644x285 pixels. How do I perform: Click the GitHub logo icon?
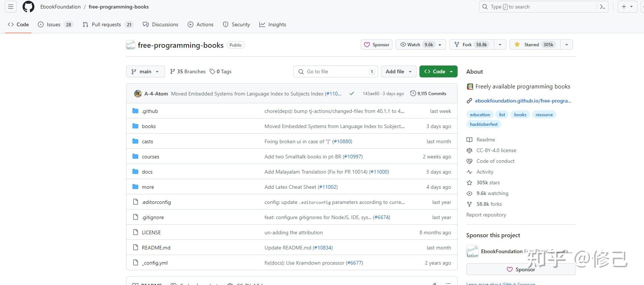[x=28, y=7]
